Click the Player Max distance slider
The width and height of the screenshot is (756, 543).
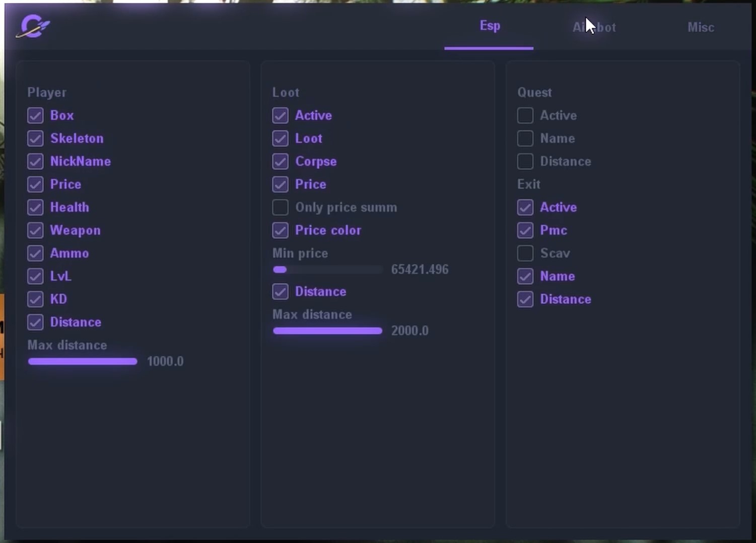pos(83,362)
